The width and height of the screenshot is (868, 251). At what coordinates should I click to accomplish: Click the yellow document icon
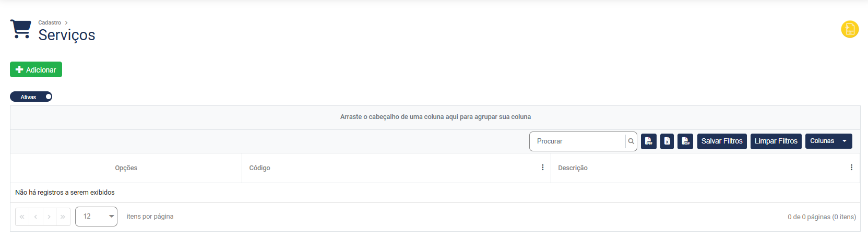(x=850, y=29)
